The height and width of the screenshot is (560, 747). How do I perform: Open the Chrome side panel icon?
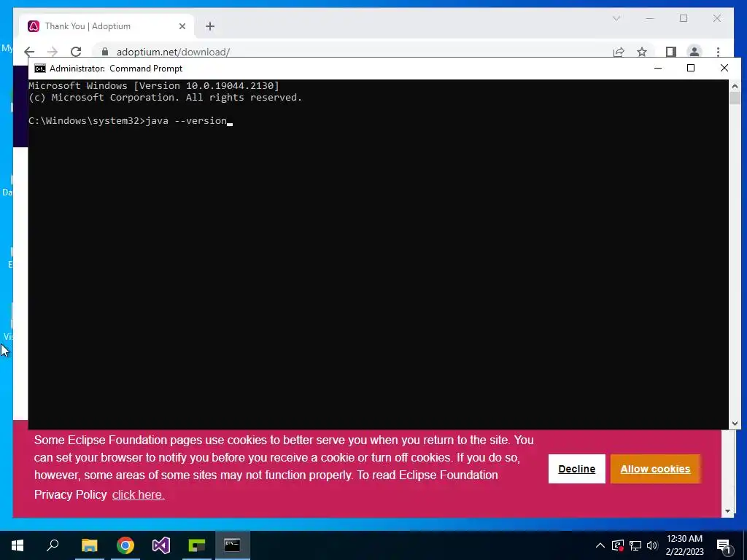(x=671, y=52)
